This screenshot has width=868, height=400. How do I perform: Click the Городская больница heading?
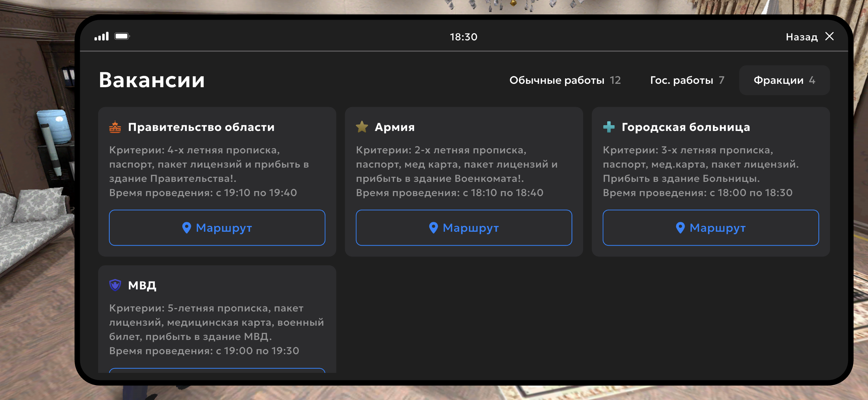click(x=685, y=127)
